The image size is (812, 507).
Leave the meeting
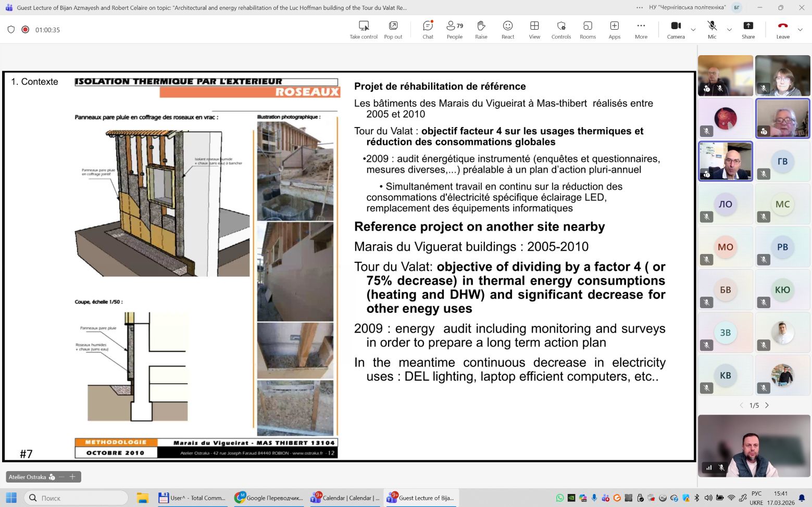(x=782, y=30)
